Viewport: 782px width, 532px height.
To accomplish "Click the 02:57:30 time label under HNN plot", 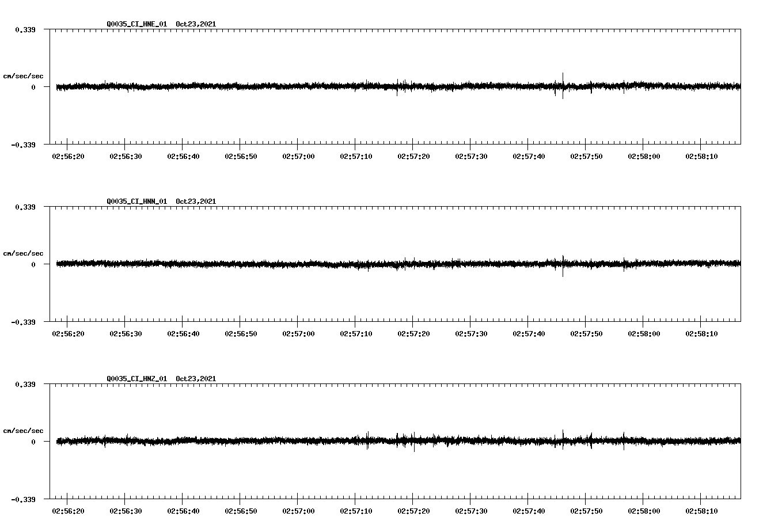I will 471,334.
